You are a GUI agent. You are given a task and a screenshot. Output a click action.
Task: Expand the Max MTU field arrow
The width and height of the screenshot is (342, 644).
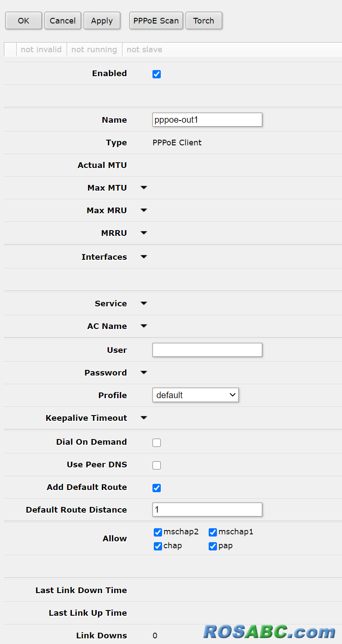[144, 188]
